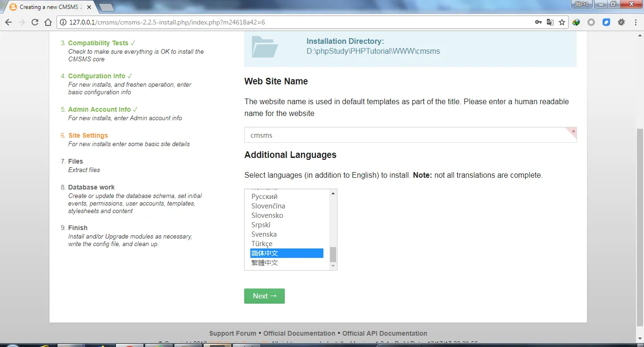
Task: Open the Internet Download Manager extension
Action: pos(576,22)
